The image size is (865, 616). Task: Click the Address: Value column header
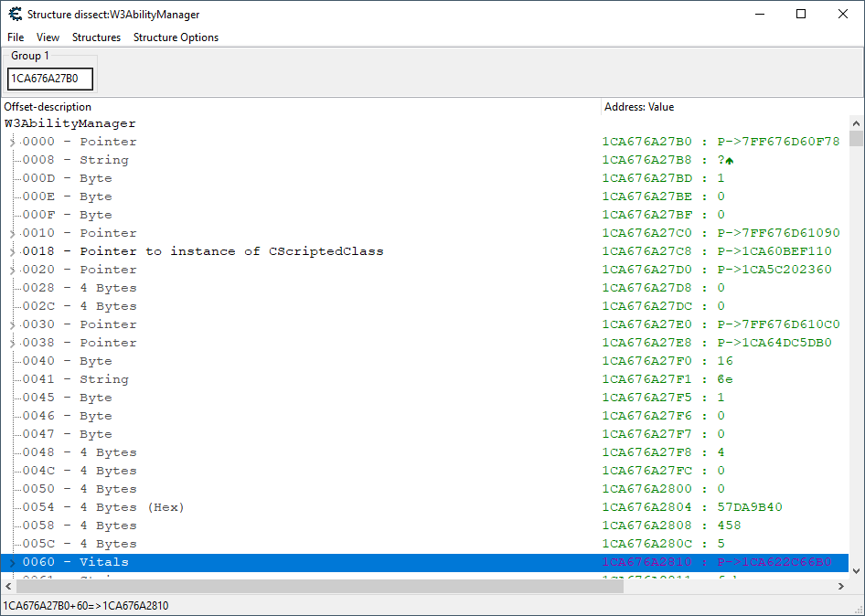click(722, 107)
